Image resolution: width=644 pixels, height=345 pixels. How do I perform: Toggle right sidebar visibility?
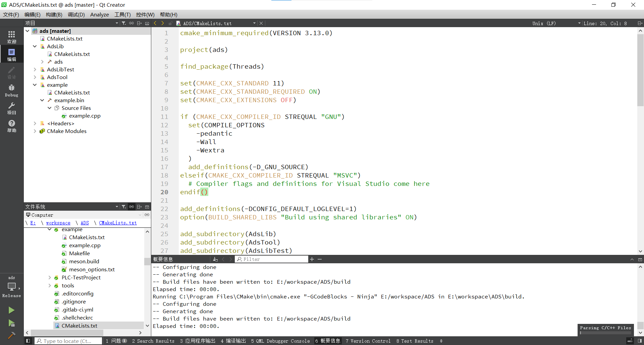tap(640, 341)
